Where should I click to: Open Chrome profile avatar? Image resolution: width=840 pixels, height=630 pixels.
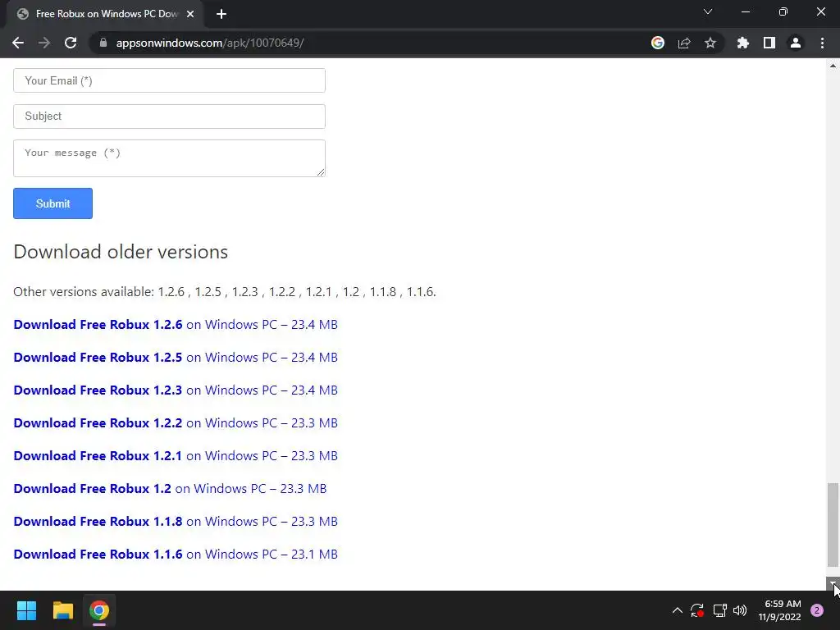795,43
